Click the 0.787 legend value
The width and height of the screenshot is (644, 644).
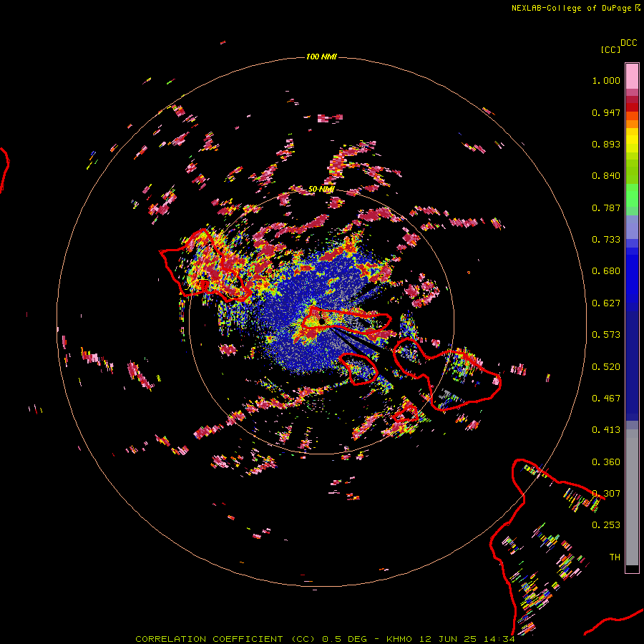pyautogui.click(x=606, y=208)
